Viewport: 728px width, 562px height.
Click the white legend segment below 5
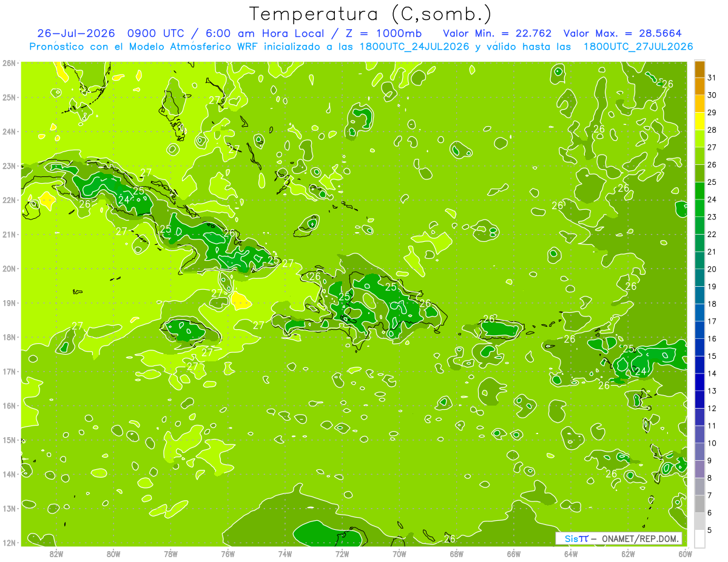pos(699,538)
